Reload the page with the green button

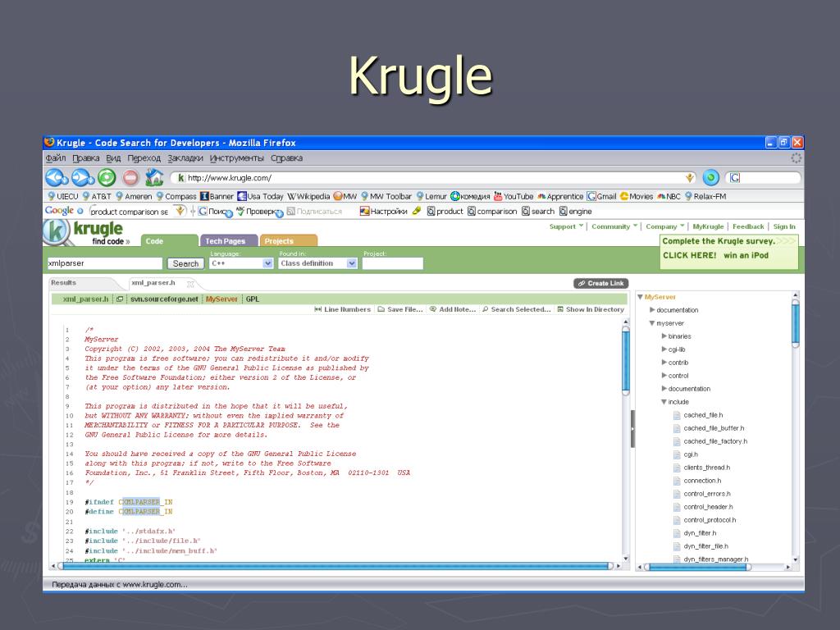pos(107,177)
